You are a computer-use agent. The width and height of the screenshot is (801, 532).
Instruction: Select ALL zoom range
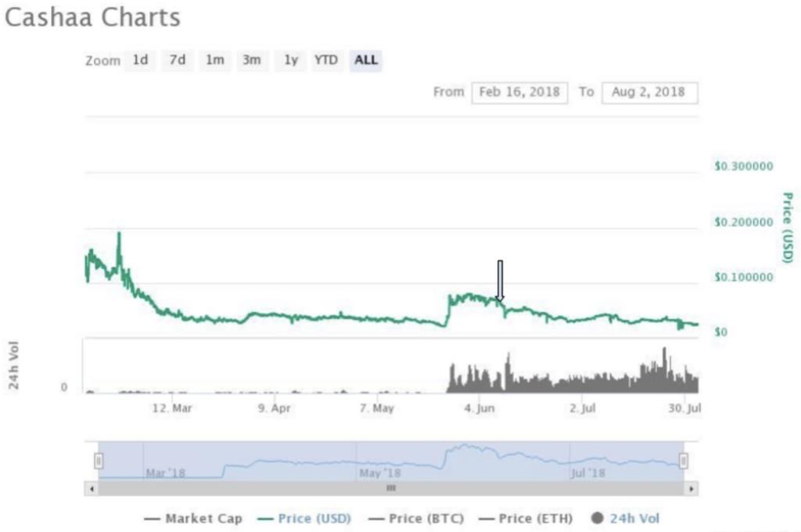coord(366,60)
